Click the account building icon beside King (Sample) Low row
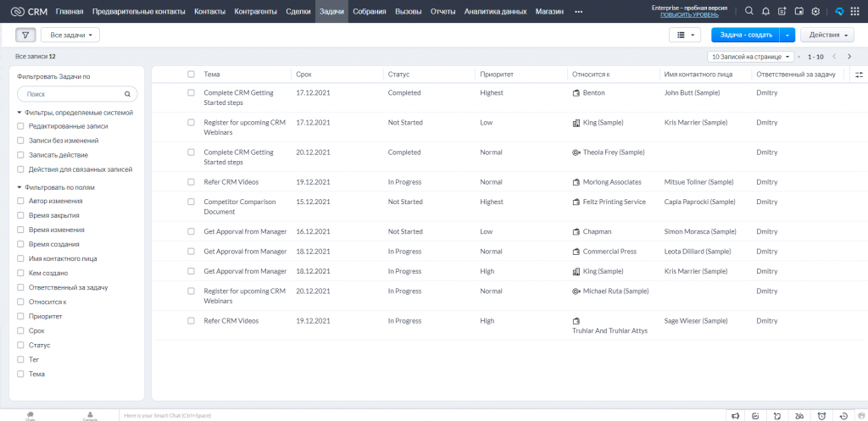This screenshot has height=421, width=868. tap(576, 123)
